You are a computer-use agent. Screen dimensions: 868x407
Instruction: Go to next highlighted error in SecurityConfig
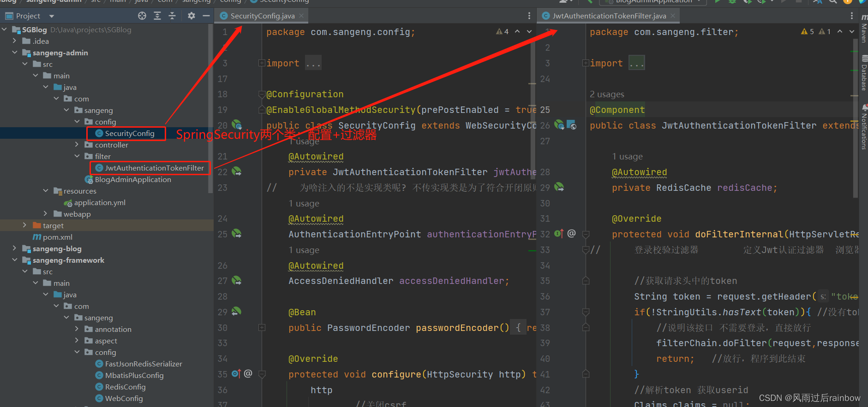[529, 31]
